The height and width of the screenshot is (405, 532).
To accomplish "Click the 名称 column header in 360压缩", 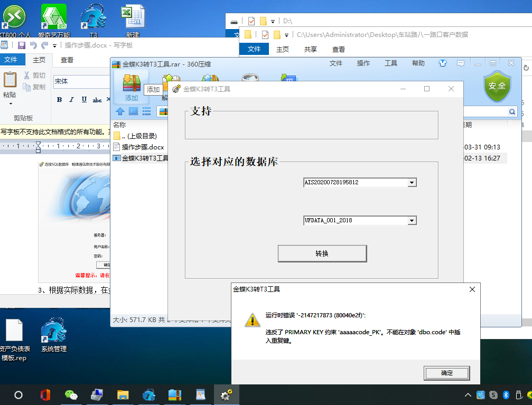I will (x=119, y=125).
